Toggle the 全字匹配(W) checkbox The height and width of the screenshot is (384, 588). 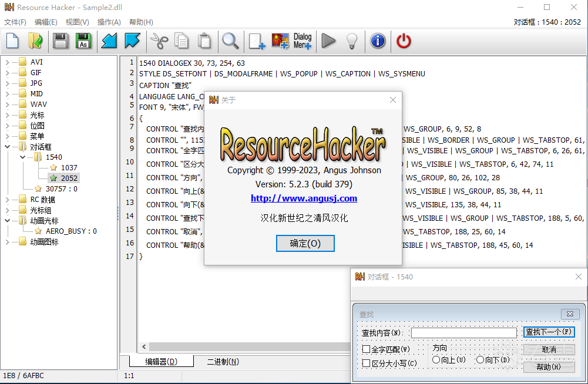pos(367,349)
